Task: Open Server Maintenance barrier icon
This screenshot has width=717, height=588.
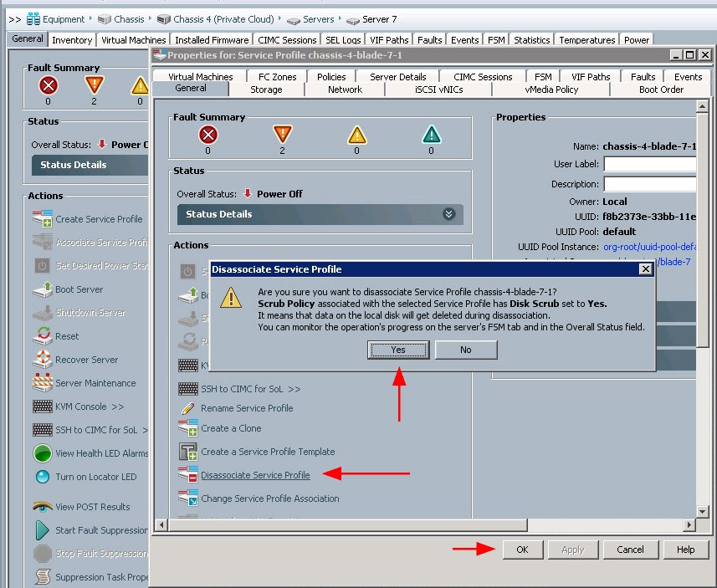Action: [43, 383]
